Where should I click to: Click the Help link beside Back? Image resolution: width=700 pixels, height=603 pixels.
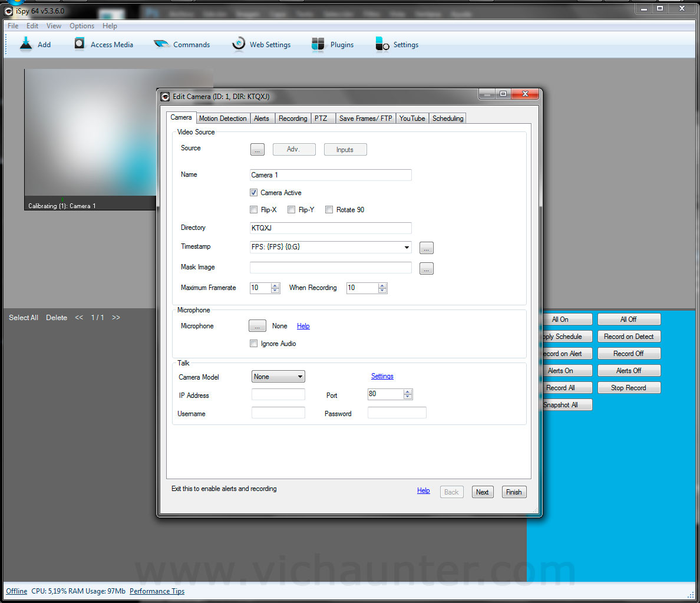423,490
